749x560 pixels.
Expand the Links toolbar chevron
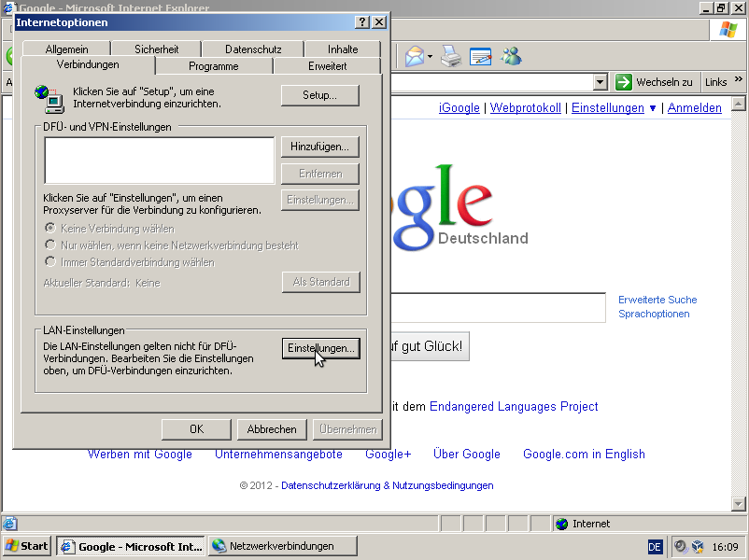[738, 82]
